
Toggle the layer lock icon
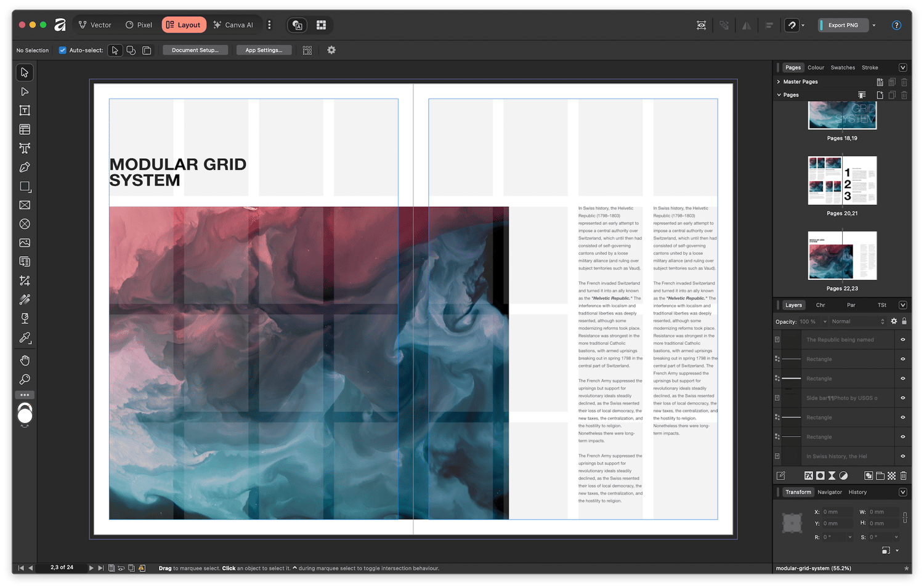(x=904, y=321)
